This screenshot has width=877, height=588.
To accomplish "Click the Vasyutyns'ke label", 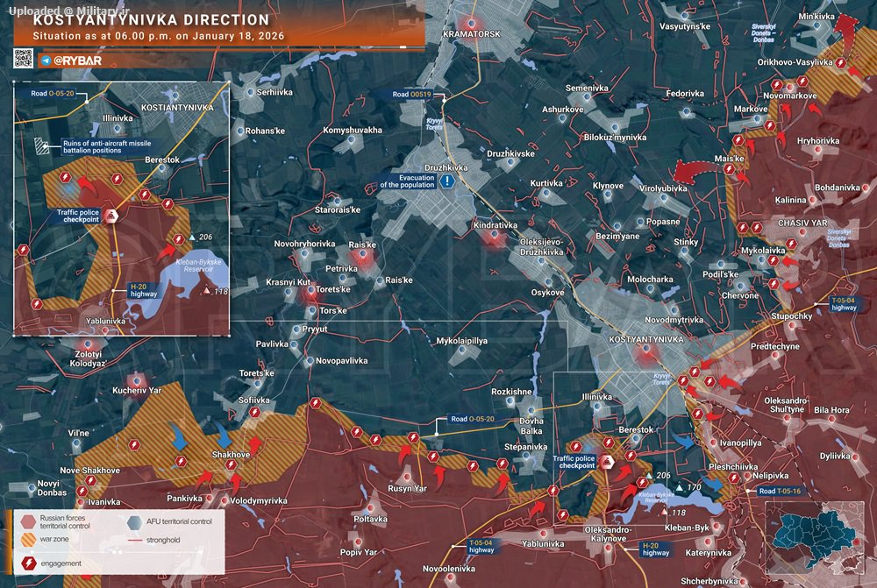I will pyautogui.click(x=685, y=26).
